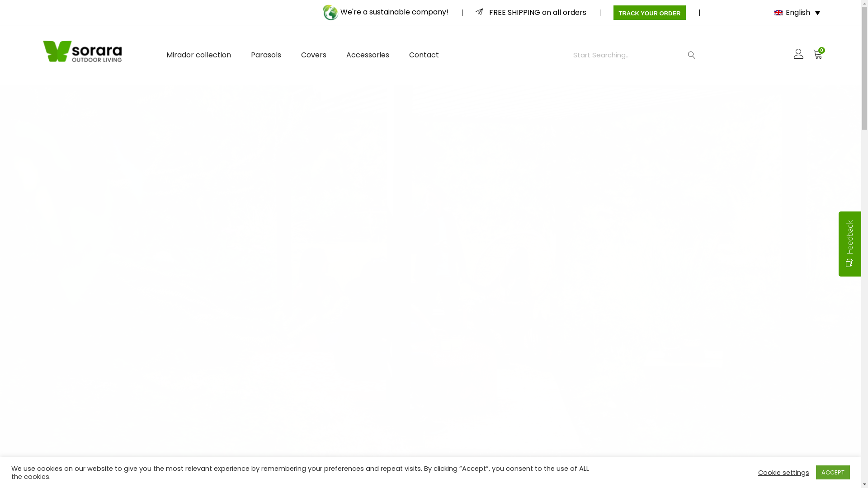Screen dimensions: 868x488
Task: Expand the English language dropdown arrow
Action: [817, 13]
